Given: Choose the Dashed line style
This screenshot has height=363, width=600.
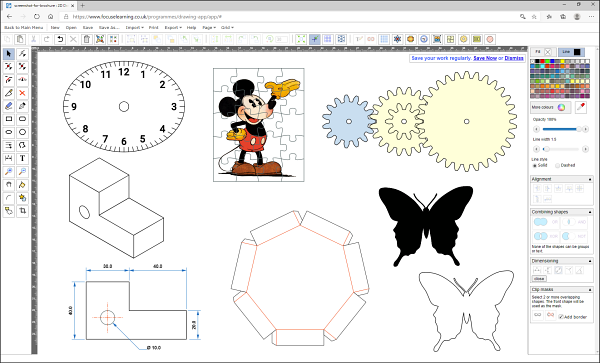Looking at the screenshot, I should pos(565,166).
